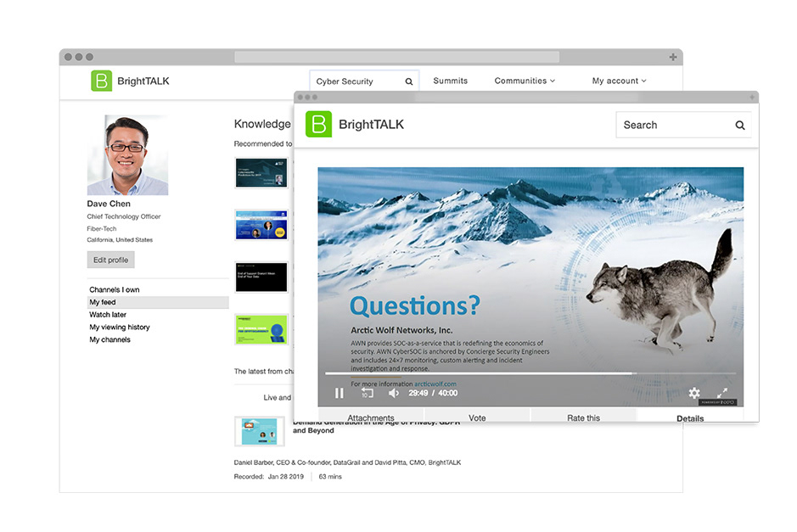Screen dimensions: 797x532
Task: Click the BrightTALK logo in back window
Action: [x=130, y=81]
